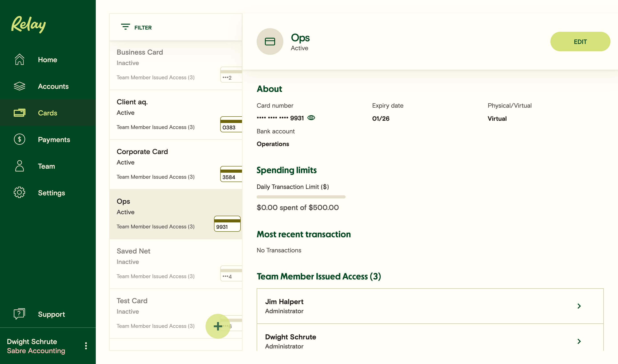
Task: Go to the Cards menu item
Action: 47,113
